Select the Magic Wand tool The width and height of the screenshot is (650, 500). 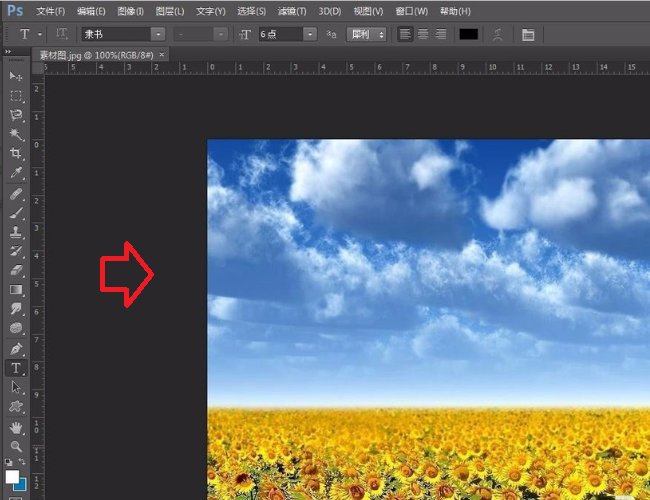[x=16, y=133]
